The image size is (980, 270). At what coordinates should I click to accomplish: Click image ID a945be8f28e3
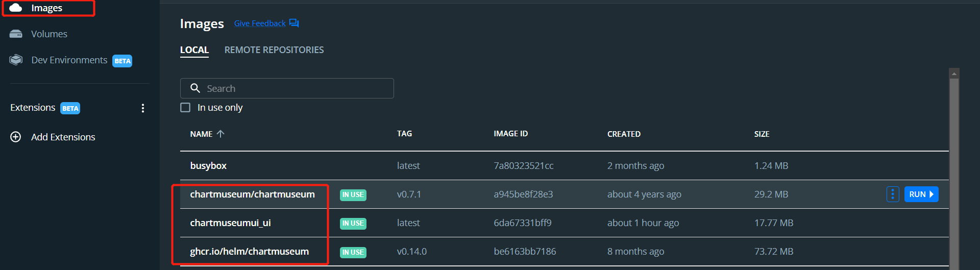pyautogui.click(x=523, y=194)
